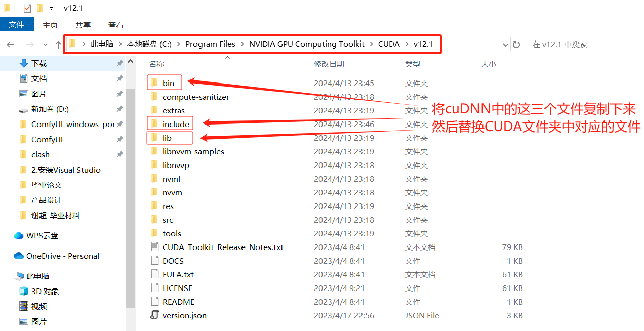Viewport: 644px width, 331px height.
Task: Open the 文件 menu
Action: (17, 24)
